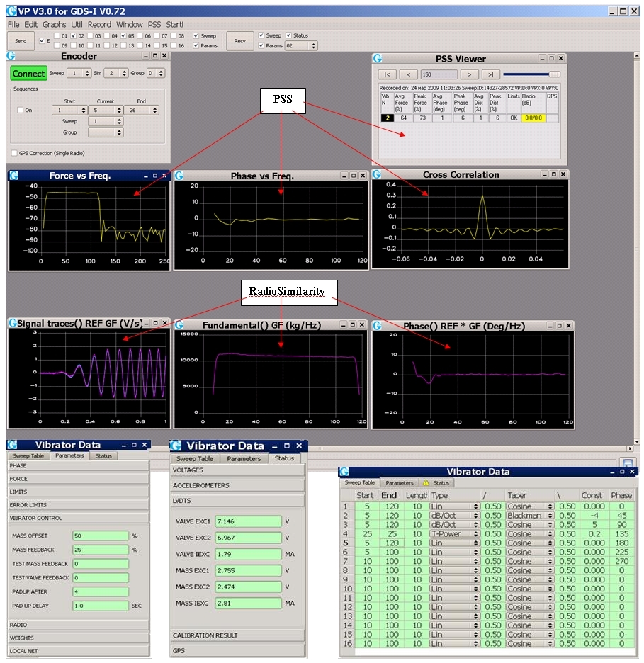The image size is (644, 663).
Task: Click the main workspace vertical scrollbar
Action: click(637, 249)
